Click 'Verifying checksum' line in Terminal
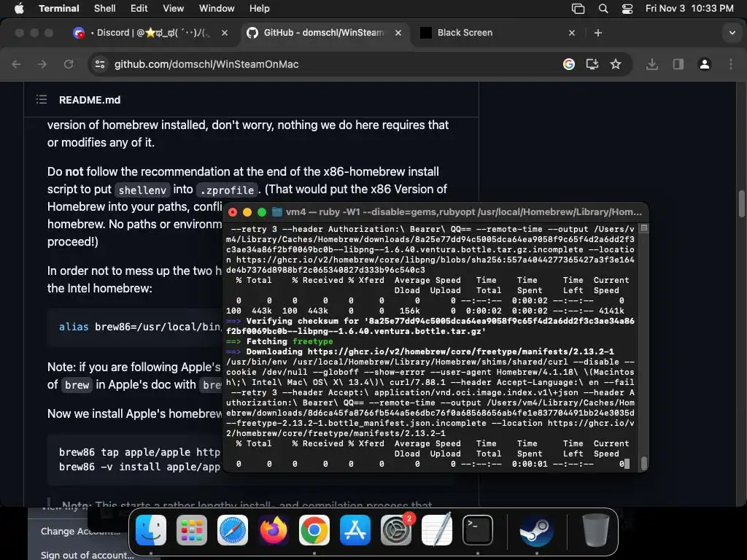Image resolution: width=747 pixels, height=560 pixels. click(x=430, y=326)
